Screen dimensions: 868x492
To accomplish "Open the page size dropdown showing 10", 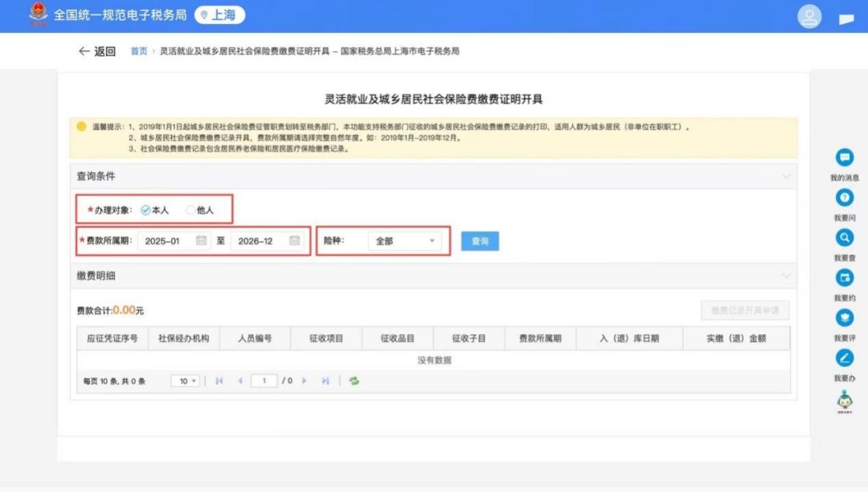I will tap(185, 381).
